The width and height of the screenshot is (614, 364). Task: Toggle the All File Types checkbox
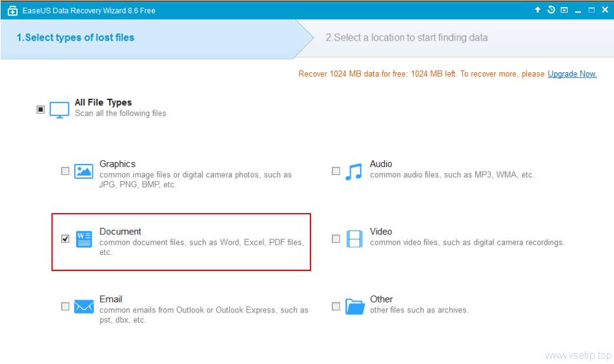coord(40,109)
